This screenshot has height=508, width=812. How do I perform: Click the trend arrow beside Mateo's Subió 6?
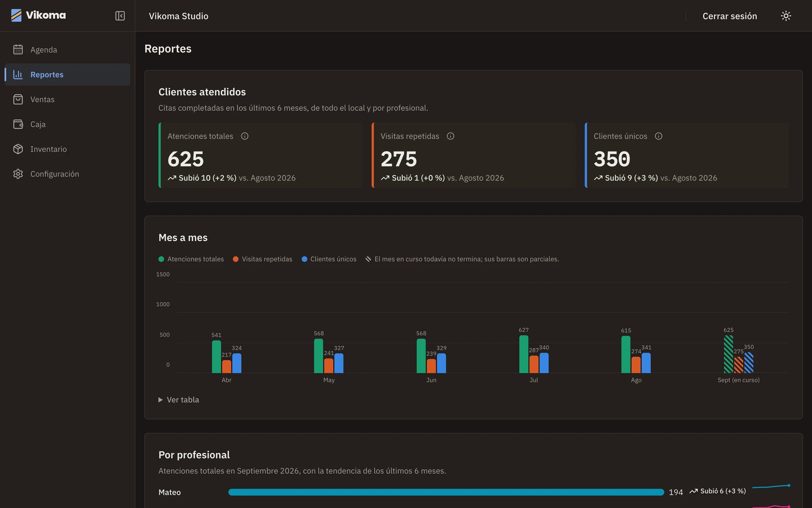694,491
